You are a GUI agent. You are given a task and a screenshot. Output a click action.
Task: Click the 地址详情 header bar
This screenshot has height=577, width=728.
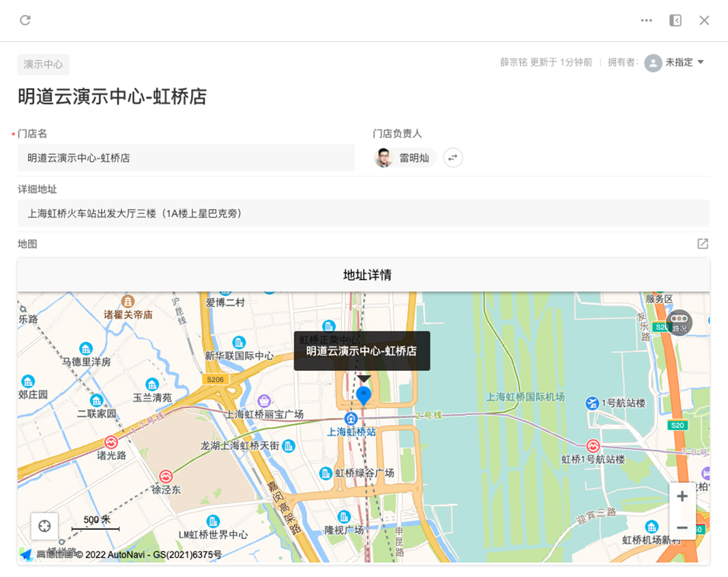(364, 275)
